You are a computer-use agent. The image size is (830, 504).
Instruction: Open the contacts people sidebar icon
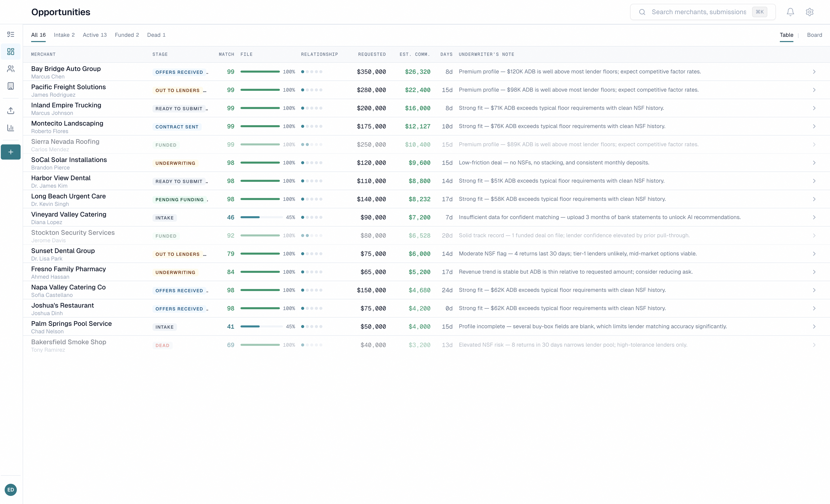pos(11,69)
